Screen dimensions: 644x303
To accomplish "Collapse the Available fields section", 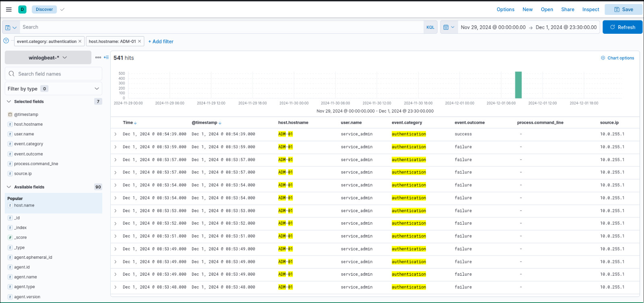I will click(9, 187).
